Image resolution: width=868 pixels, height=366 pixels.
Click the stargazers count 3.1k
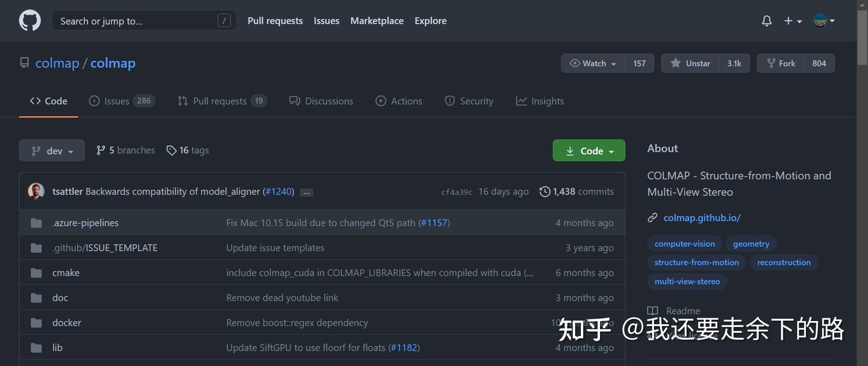coord(734,63)
